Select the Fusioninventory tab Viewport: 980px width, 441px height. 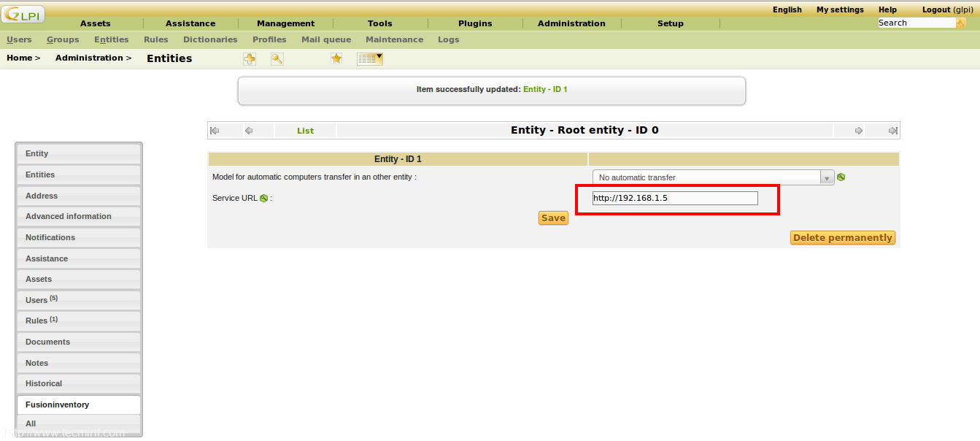pyautogui.click(x=79, y=404)
